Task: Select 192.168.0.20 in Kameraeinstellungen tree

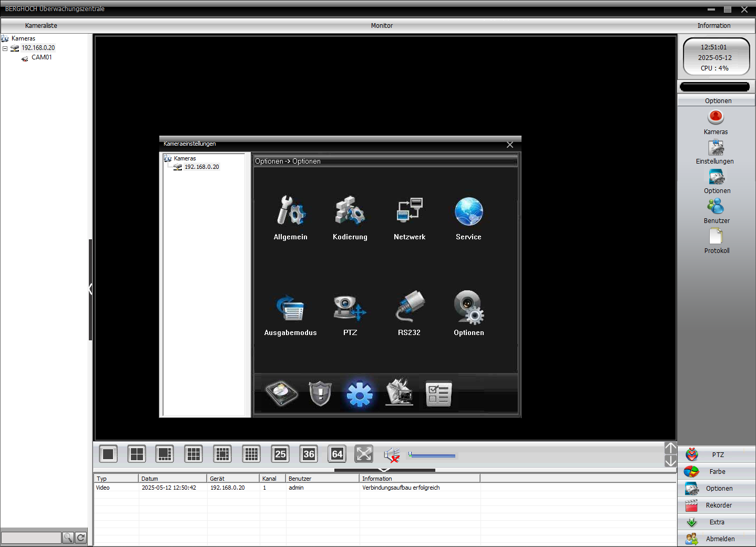Action: (201, 167)
